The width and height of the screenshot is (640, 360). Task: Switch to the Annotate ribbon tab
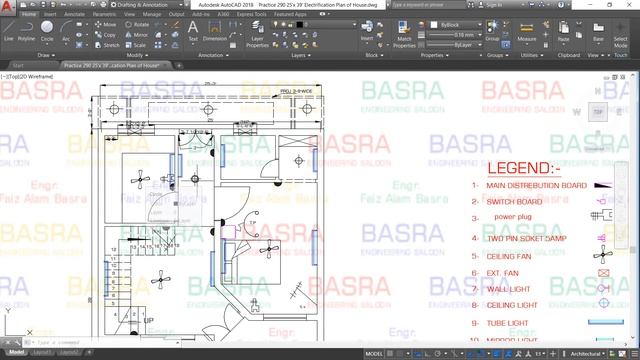(x=74, y=14)
